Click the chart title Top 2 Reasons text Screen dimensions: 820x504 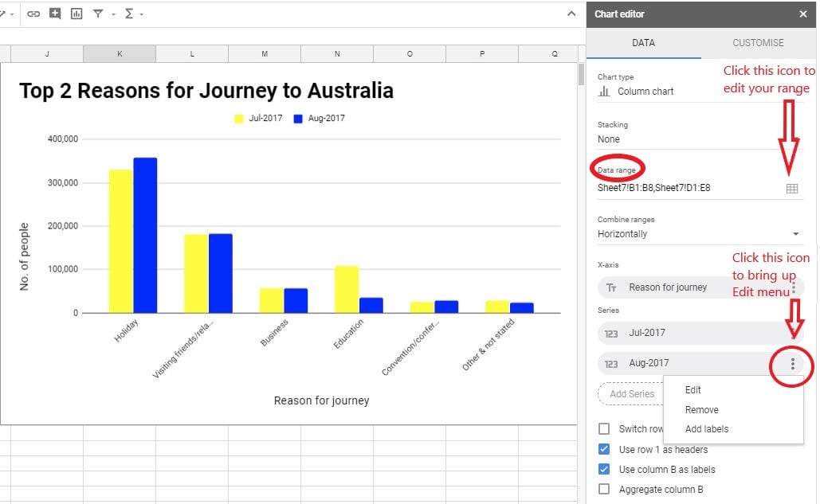coord(206,91)
